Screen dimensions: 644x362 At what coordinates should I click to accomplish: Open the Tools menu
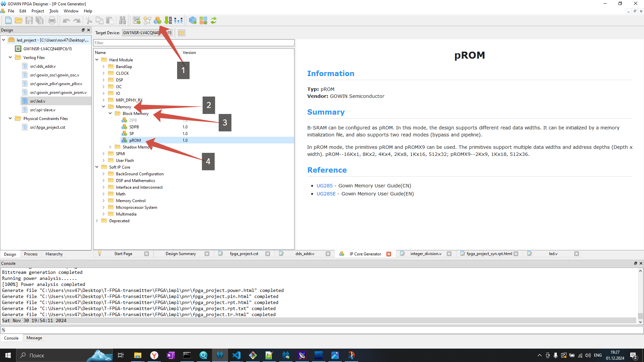53,11
